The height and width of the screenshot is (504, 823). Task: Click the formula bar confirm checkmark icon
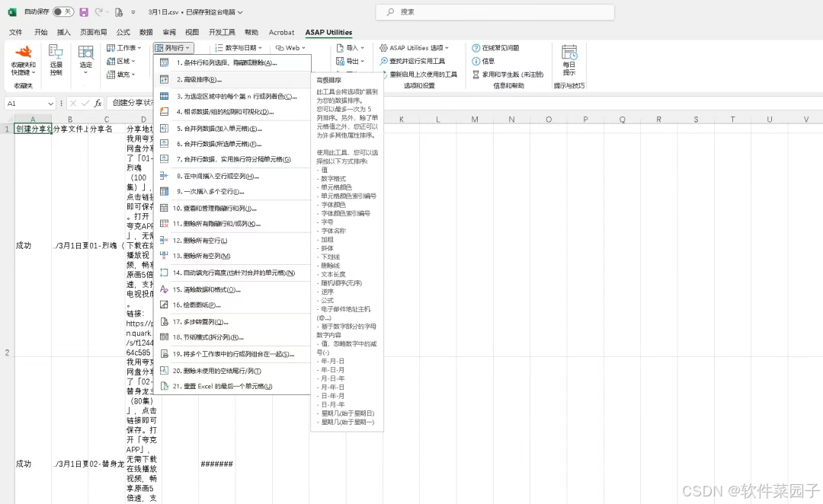pyautogui.click(x=85, y=104)
